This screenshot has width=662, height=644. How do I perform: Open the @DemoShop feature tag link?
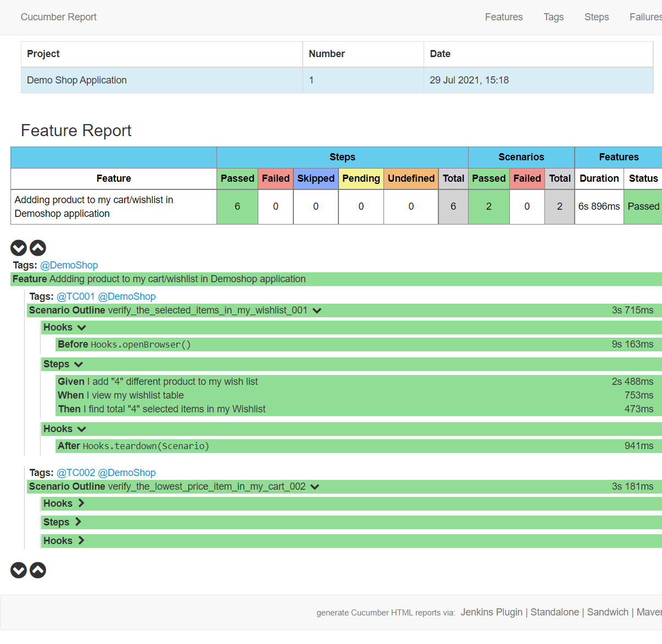coord(69,265)
